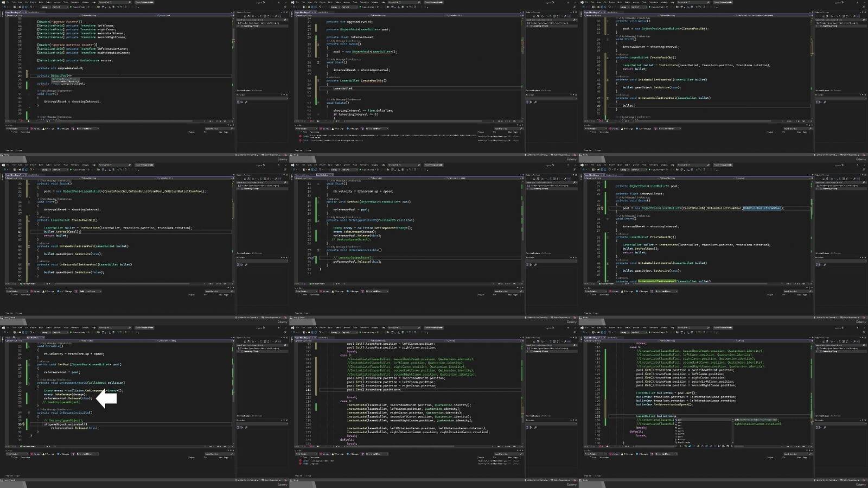
Task: Click the 'private ObjectPool<>' line being typed
Action: point(54,75)
